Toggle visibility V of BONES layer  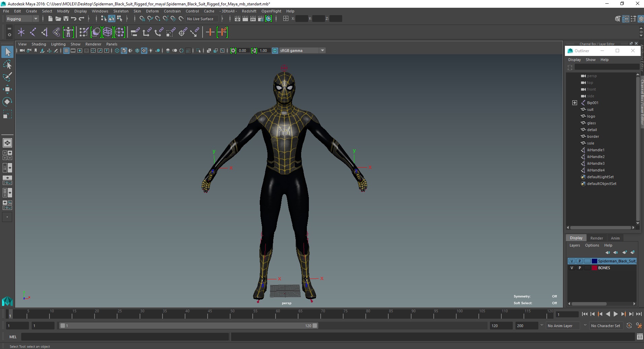coord(572,268)
